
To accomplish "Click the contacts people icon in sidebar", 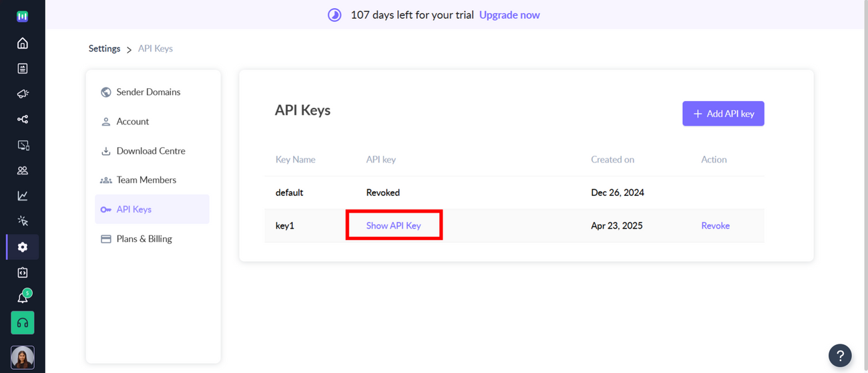I will click(x=22, y=170).
